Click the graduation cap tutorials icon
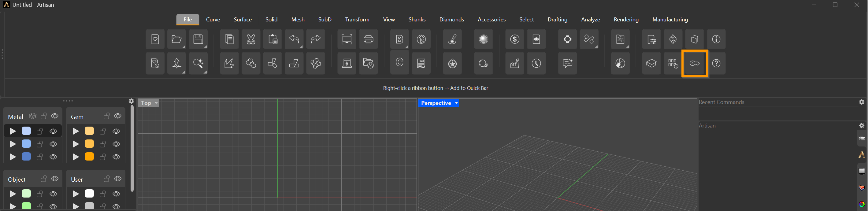This screenshot has height=211, width=868. (x=651, y=63)
